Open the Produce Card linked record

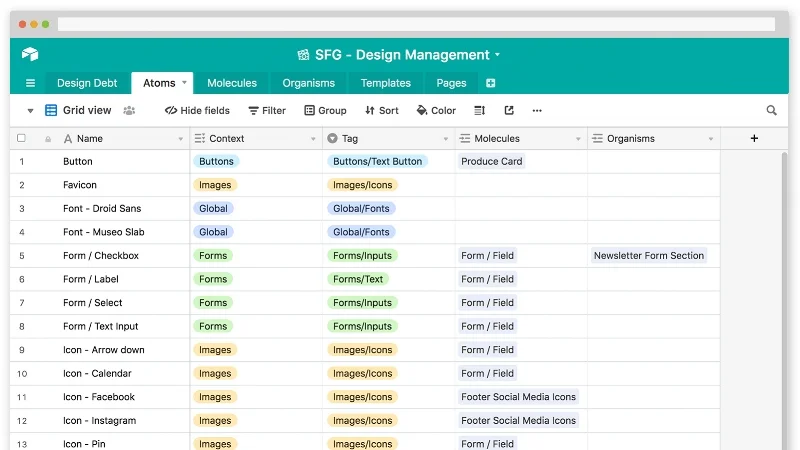tap(492, 161)
